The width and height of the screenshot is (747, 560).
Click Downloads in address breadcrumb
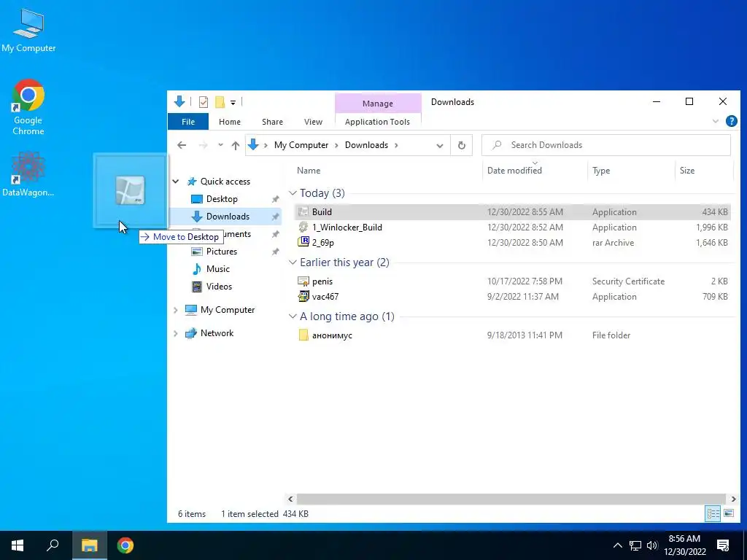[x=366, y=145]
